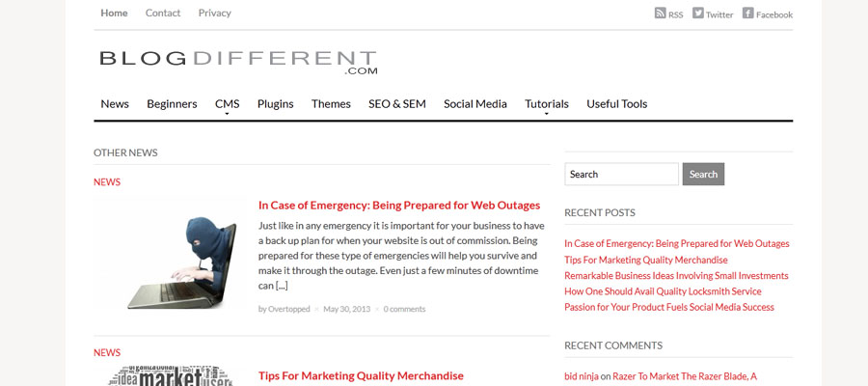Expand the Tutorials menu dropdown arrow
Image resolution: width=868 pixels, height=386 pixels.
click(547, 114)
